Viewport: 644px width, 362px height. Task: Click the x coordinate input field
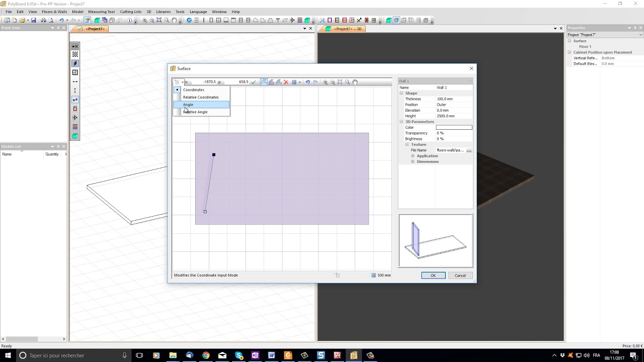point(203,82)
